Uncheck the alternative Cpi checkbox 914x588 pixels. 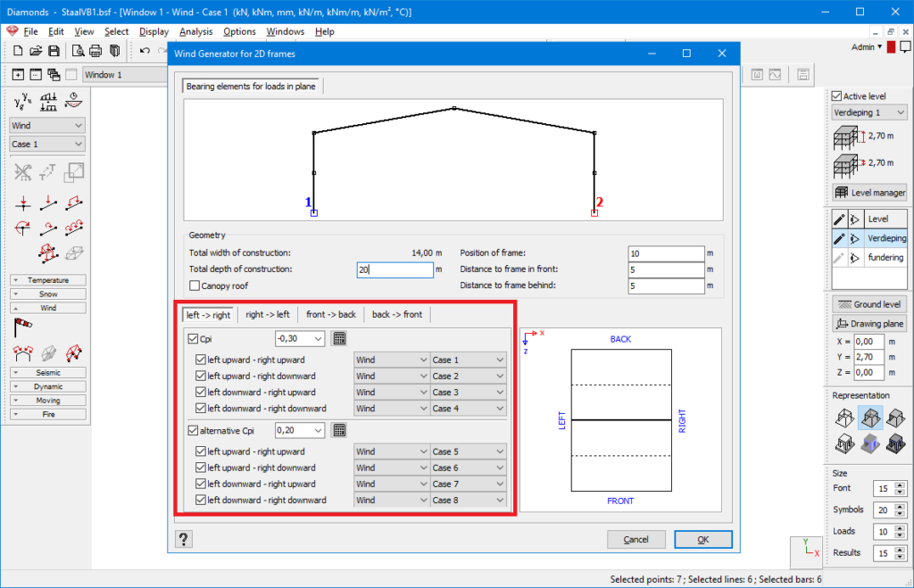click(x=193, y=430)
